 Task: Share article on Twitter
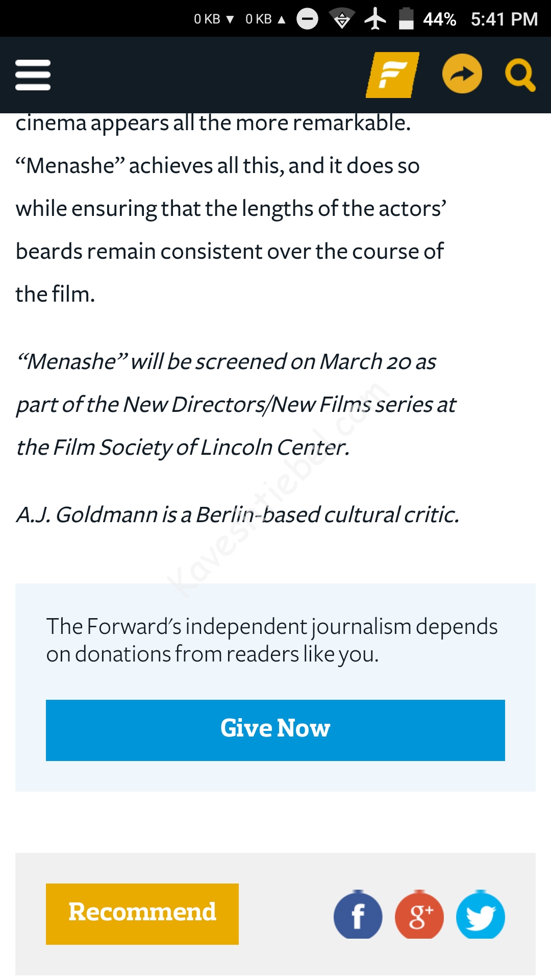[480, 915]
